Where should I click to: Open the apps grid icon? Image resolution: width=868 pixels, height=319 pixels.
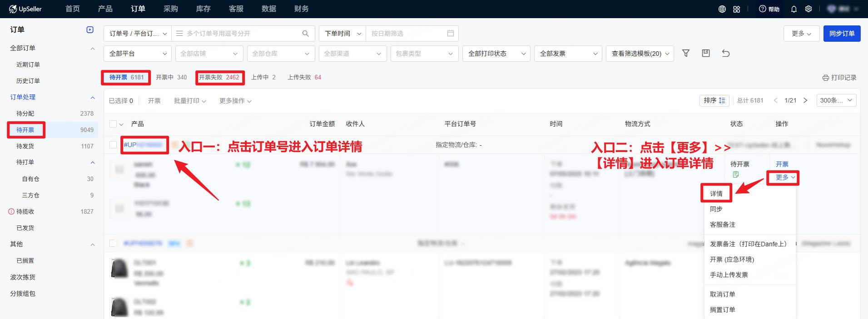(x=737, y=9)
